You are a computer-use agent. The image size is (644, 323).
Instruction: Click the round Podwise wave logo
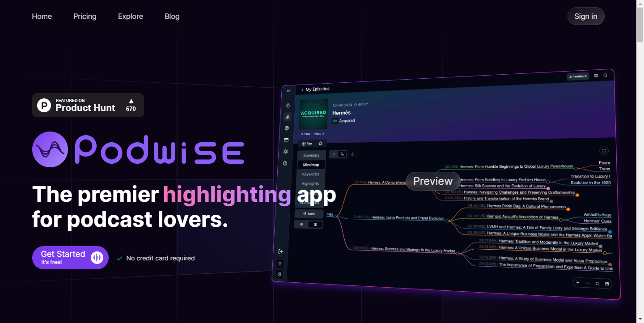point(50,149)
